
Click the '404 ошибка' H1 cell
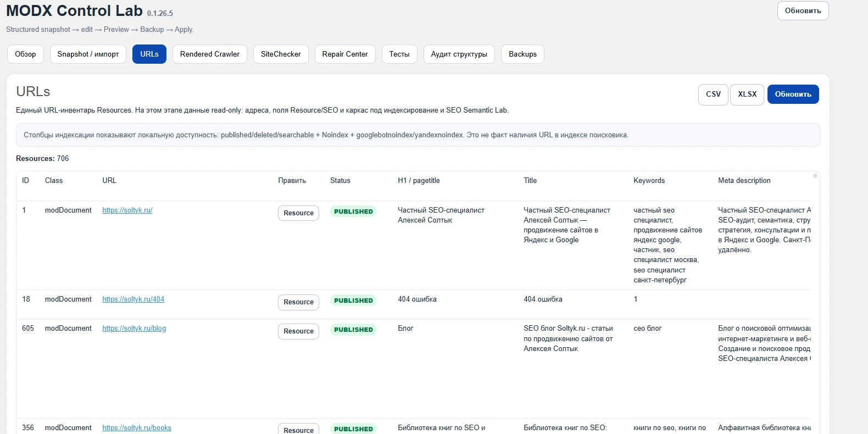tap(417, 299)
